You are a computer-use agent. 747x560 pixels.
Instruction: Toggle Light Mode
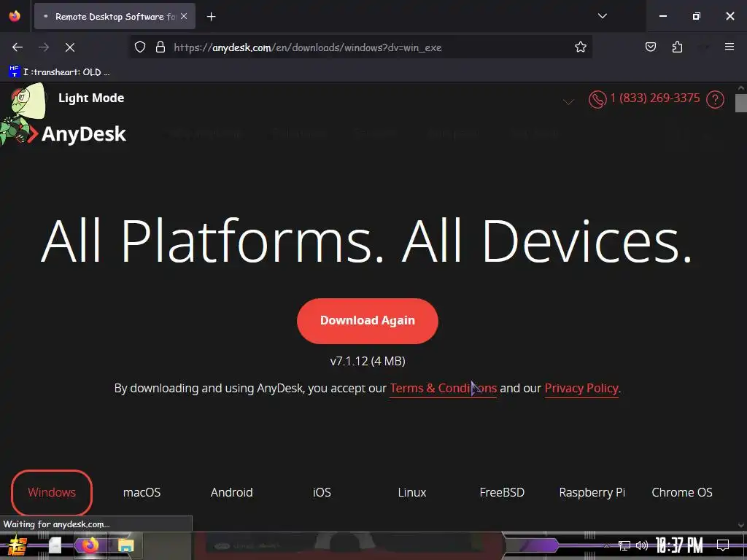[91, 98]
